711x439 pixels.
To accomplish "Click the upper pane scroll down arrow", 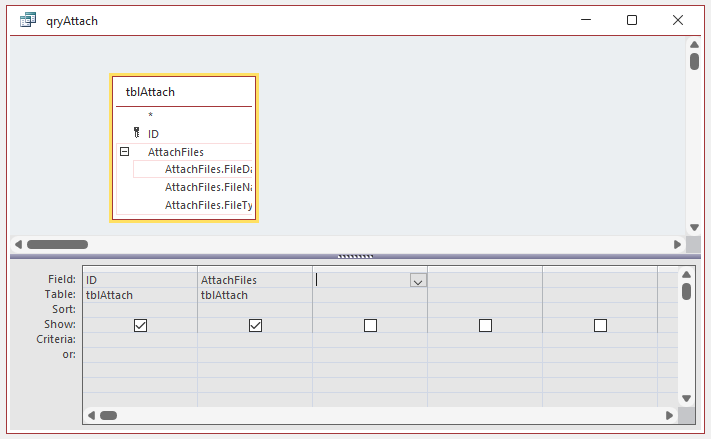I will tap(694, 227).
